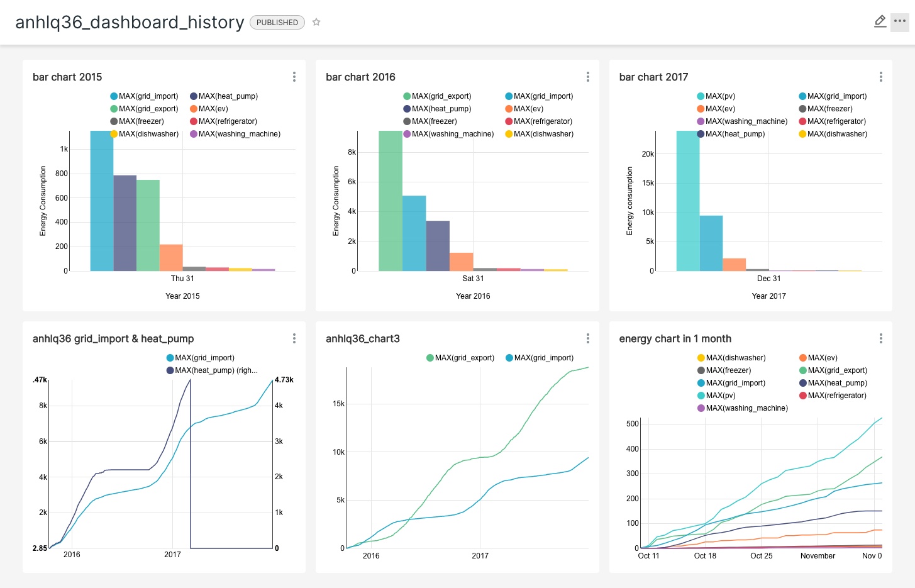This screenshot has height=588, width=915.
Task: Toggle MAX(heat_pump) (right axis) legend entry
Action: coord(212,370)
